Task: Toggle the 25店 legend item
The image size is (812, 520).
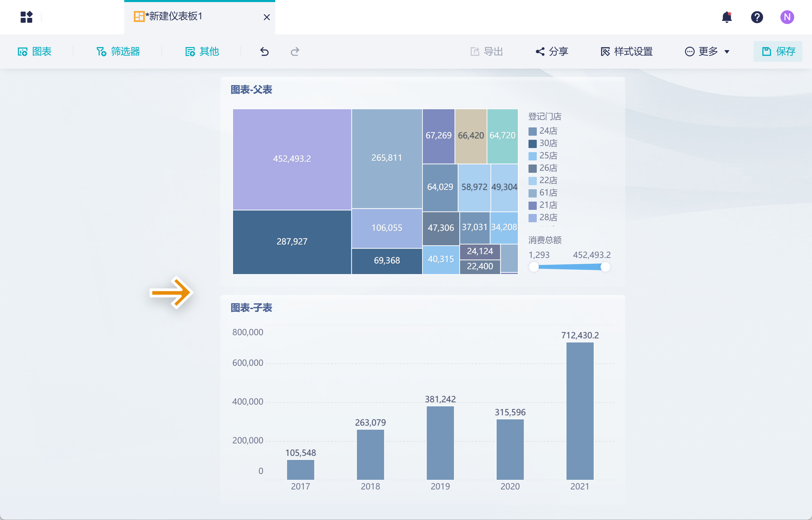Action: click(x=543, y=156)
